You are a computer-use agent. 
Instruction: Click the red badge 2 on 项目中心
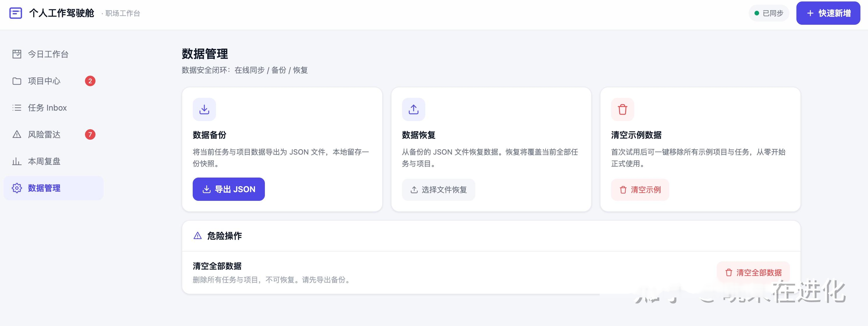point(90,81)
